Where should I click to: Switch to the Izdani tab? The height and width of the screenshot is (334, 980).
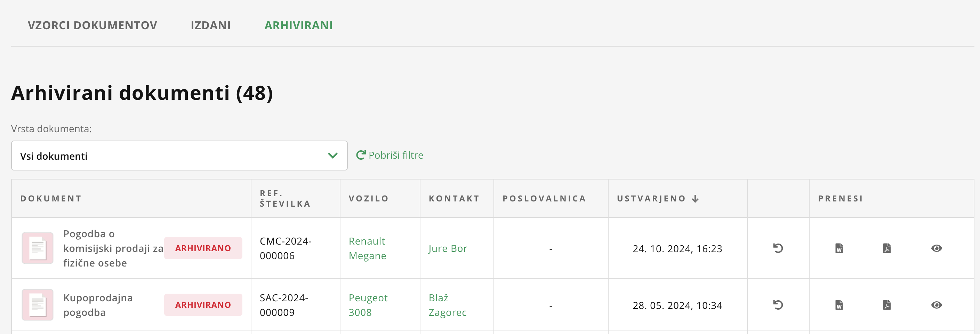pos(210,25)
